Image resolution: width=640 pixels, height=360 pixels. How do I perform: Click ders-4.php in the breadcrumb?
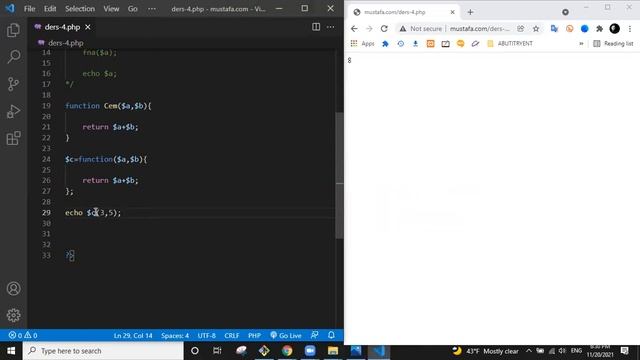[x=65, y=43]
